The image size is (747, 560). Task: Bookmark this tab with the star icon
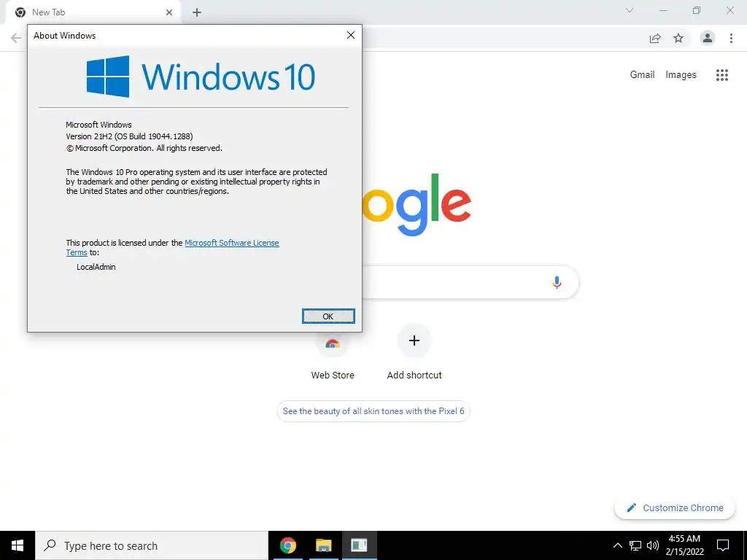tap(678, 38)
